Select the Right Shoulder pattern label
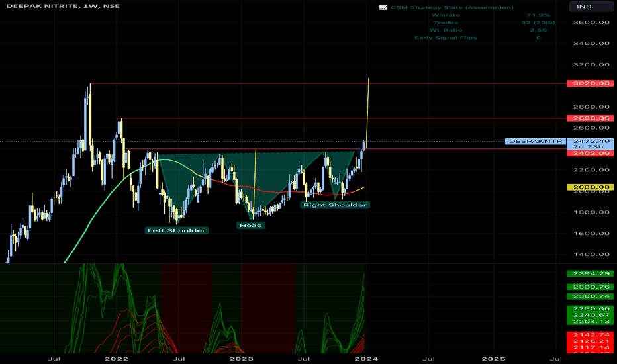Image resolution: width=617 pixels, height=364 pixels. click(x=335, y=205)
